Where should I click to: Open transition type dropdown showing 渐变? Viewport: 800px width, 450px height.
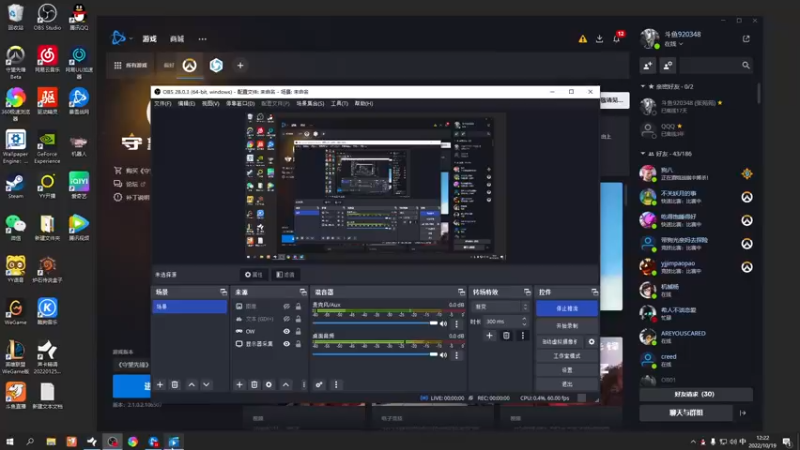tap(500, 307)
